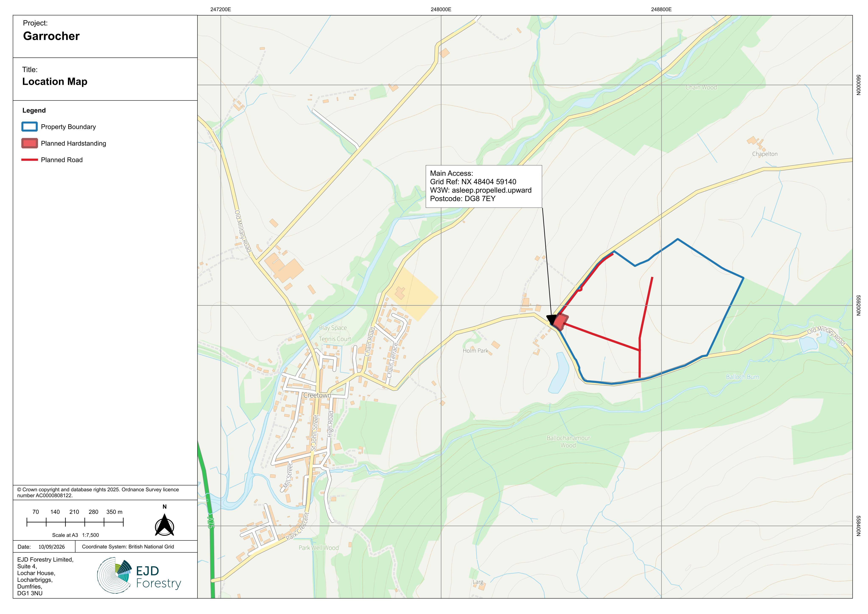Click the '558400N' northing label
The width and height of the screenshot is (868, 614).
[858, 526]
